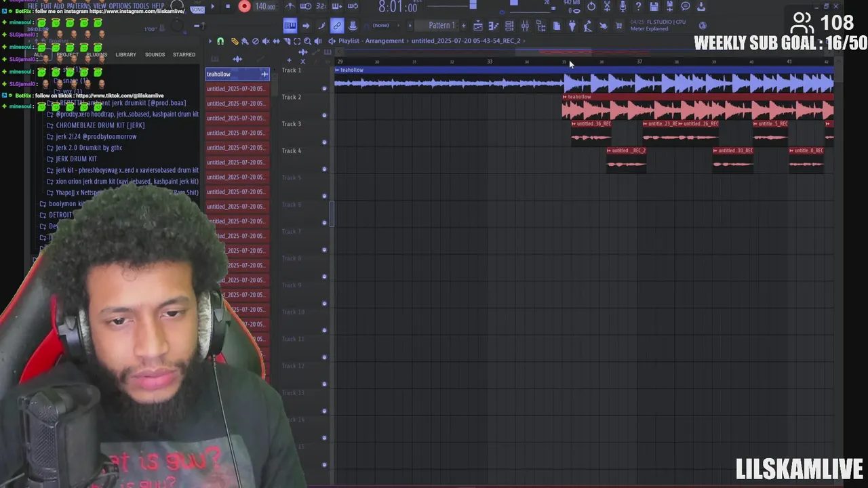This screenshot has height=488, width=868.
Task: Enable the 3-2-1 countdown before recording
Action: (321, 6)
